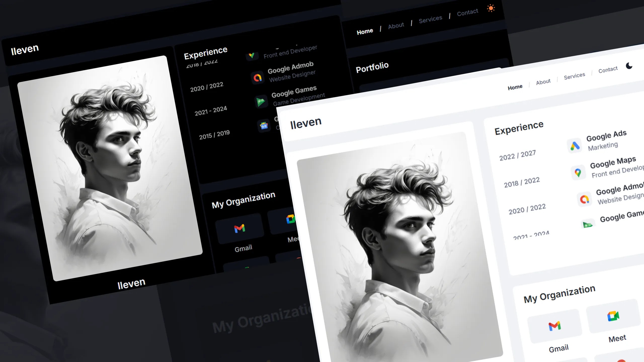
Task: Open Contact in the dark page navigation
Action: 467,12
